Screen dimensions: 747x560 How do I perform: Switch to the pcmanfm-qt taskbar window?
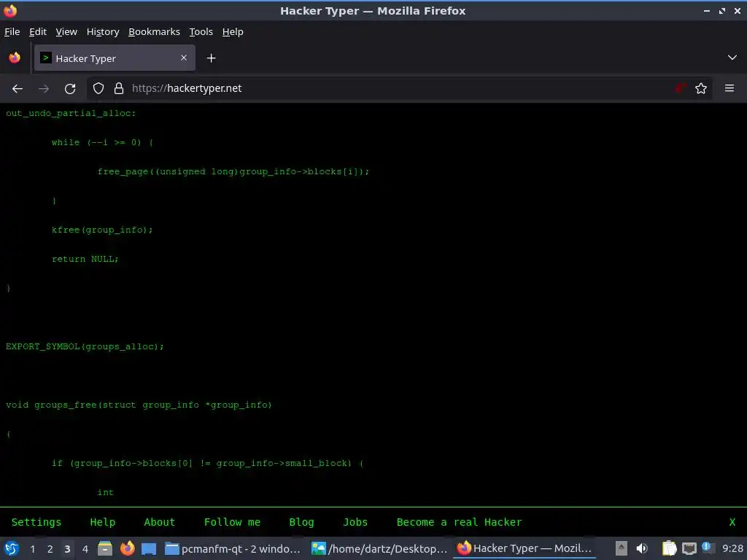point(233,548)
